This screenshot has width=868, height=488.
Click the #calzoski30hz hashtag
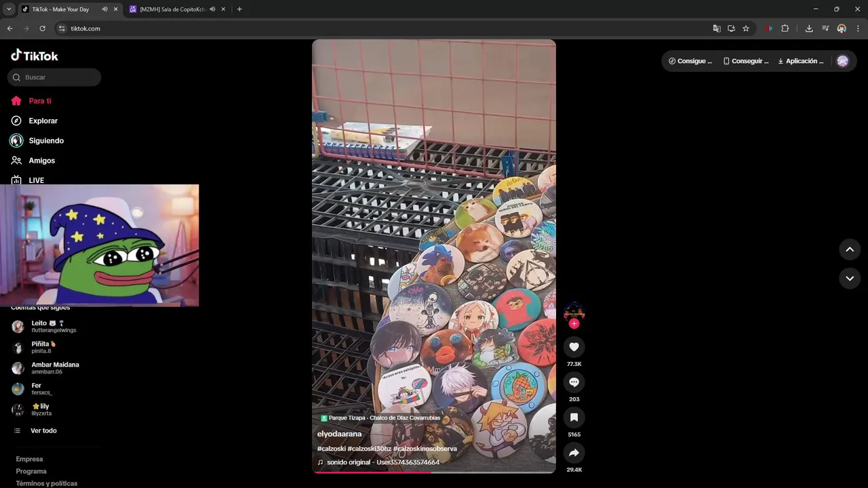tap(370, 449)
